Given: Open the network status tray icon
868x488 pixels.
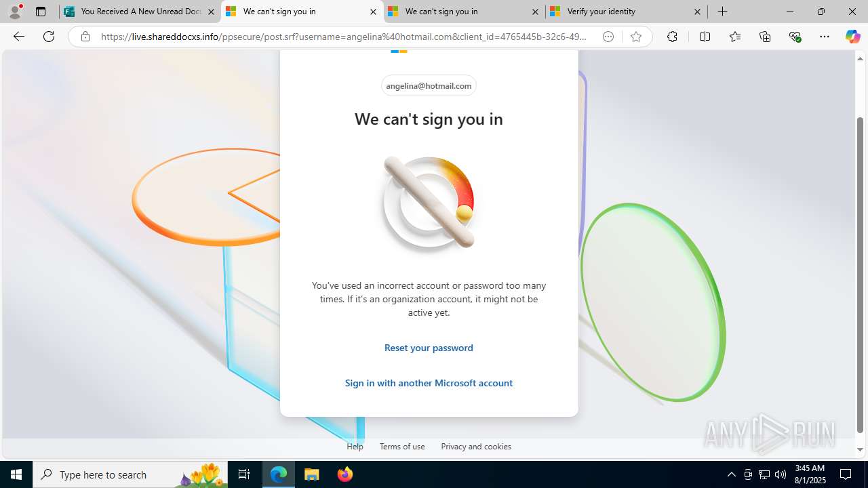Looking at the screenshot, I should click(x=764, y=474).
